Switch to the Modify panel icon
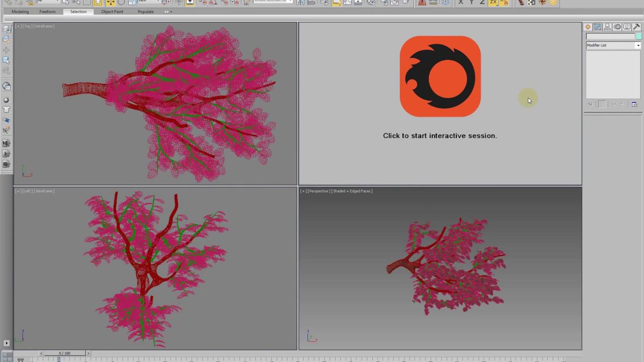This screenshot has width=644, height=362. click(x=597, y=27)
